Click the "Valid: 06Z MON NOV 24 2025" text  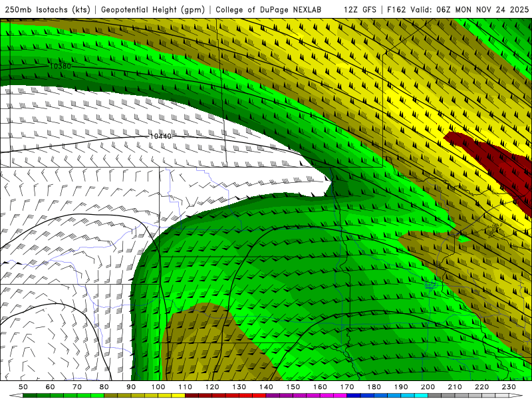[x=469, y=9]
